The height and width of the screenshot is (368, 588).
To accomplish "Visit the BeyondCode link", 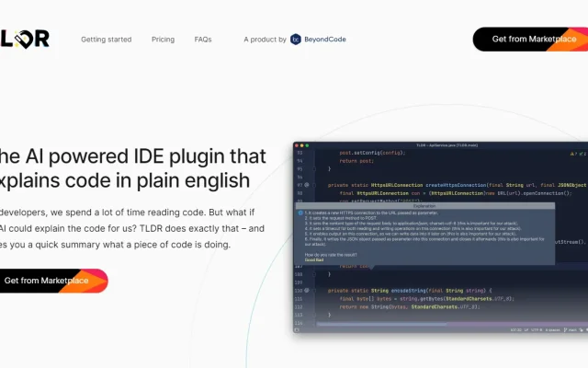I will [324, 39].
